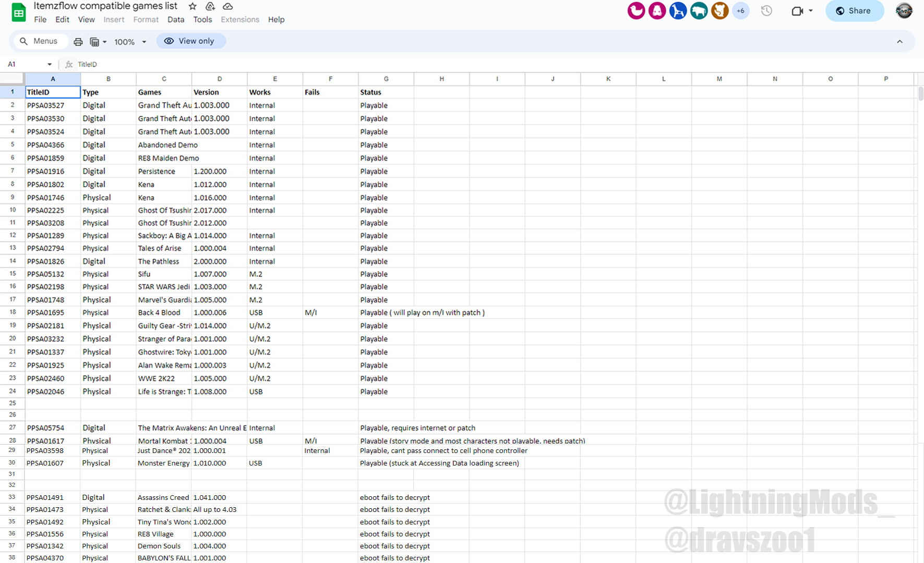Image resolution: width=924 pixels, height=563 pixels.
Task: Click the orange anonymous viewer avatar
Action: (x=719, y=10)
